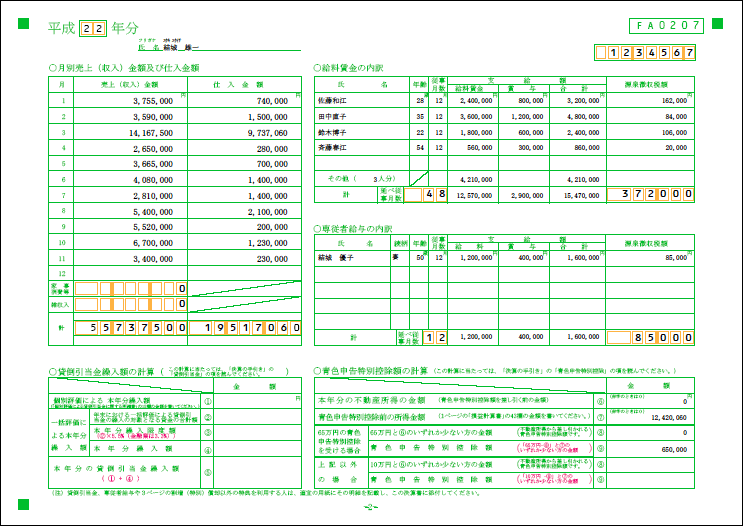Click the 青色申告特別控除額の計算 heading
The height and width of the screenshot is (526, 743).
[x=371, y=371]
